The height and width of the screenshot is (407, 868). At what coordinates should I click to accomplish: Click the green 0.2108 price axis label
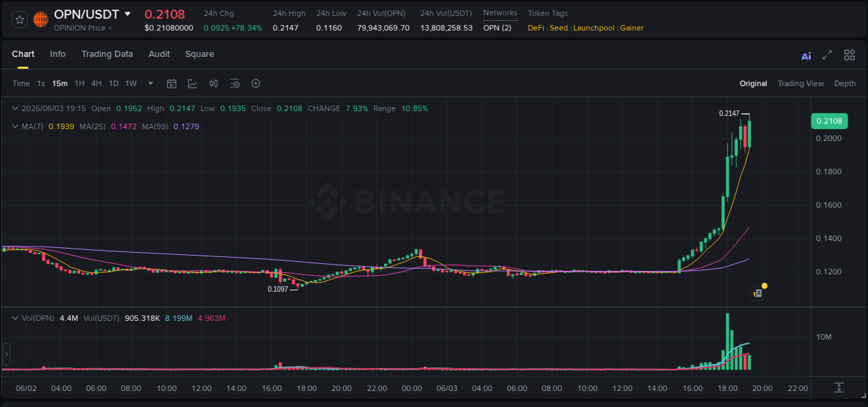(x=829, y=121)
